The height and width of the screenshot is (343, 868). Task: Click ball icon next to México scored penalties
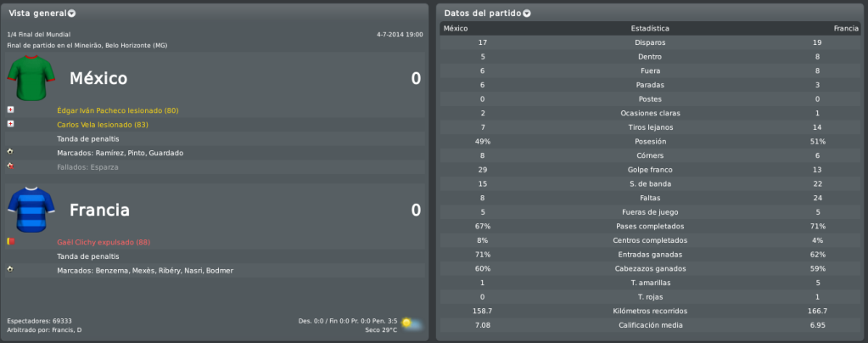10,152
